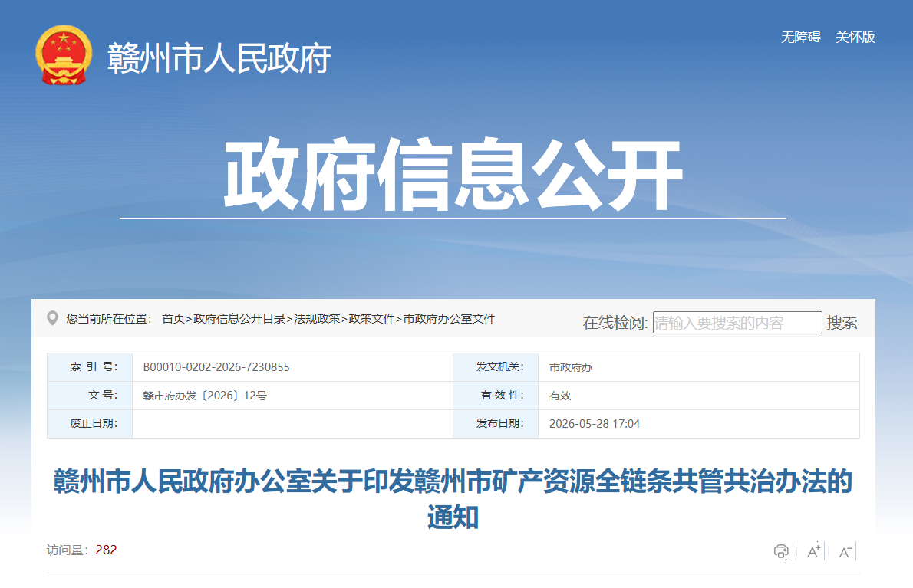Click the 文号 label cell
Screen dimensions: 913x588
tap(90, 396)
